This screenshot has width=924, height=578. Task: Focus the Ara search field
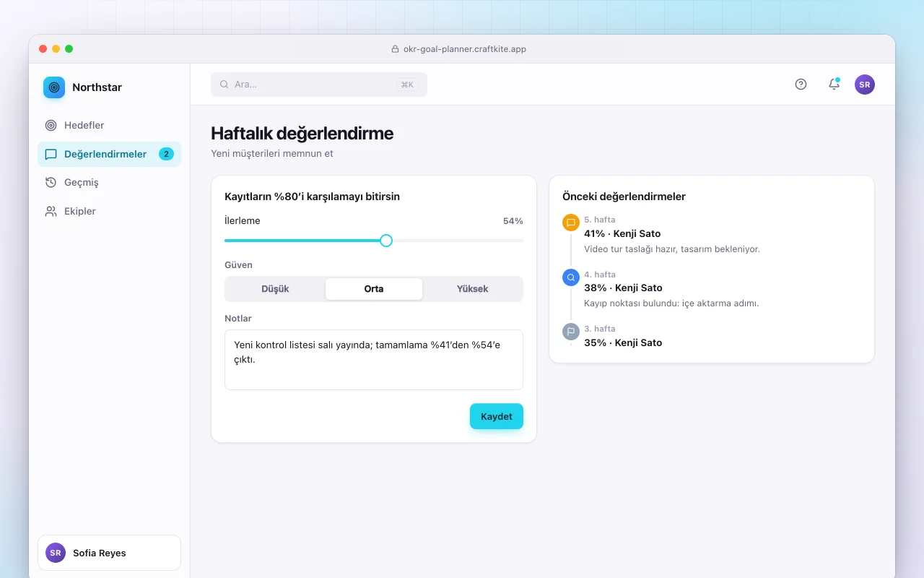pos(319,84)
